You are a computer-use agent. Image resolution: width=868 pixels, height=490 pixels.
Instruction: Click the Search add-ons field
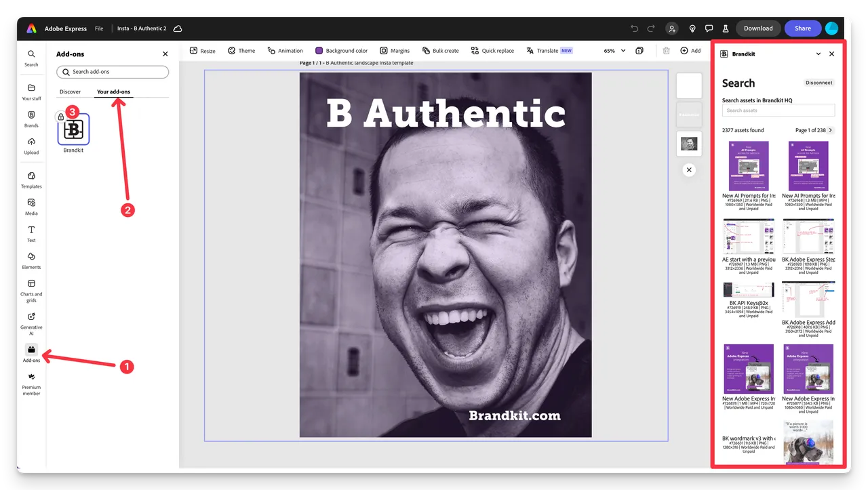tap(113, 72)
